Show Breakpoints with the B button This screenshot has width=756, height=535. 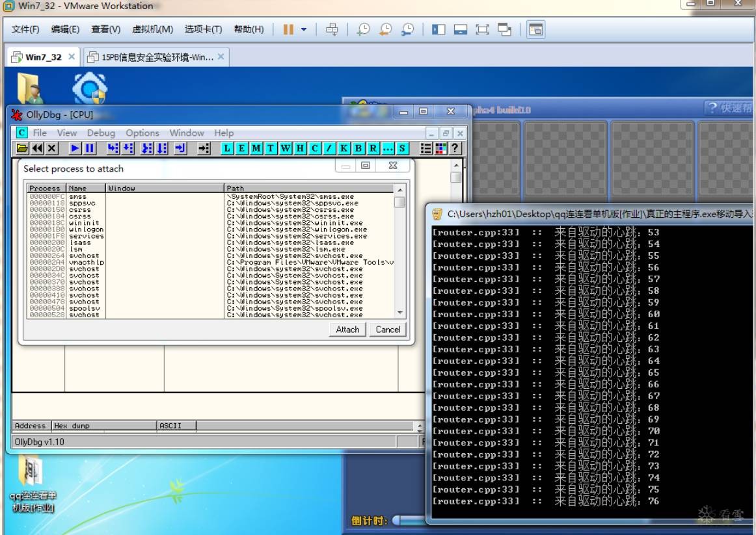tap(358, 148)
